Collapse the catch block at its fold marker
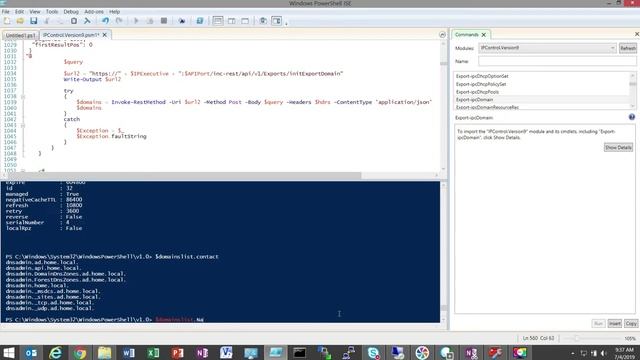Screen dimensions: 640x360 [23, 125]
